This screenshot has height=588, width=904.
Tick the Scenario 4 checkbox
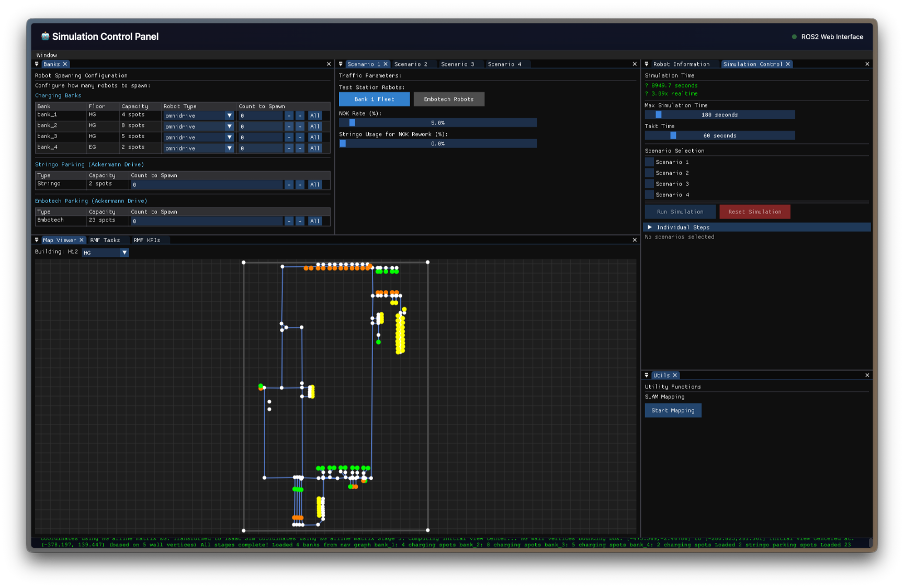click(649, 195)
